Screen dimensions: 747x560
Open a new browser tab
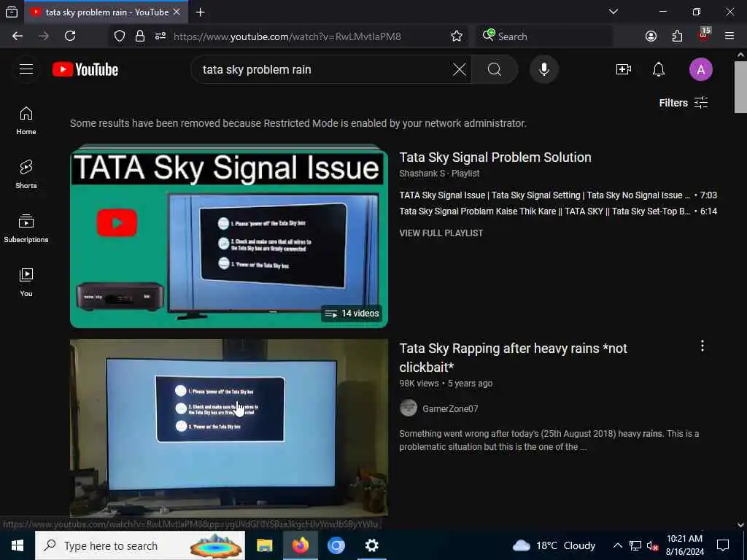coord(200,12)
